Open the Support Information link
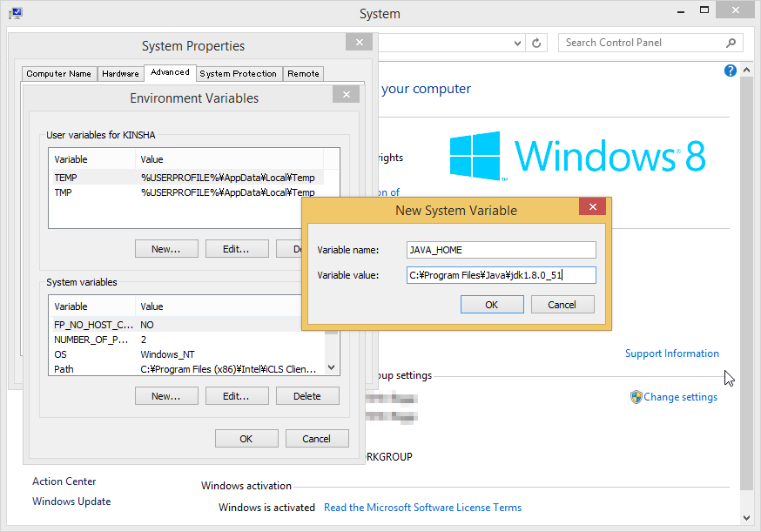Viewport: 761px width, 532px height. coord(671,354)
